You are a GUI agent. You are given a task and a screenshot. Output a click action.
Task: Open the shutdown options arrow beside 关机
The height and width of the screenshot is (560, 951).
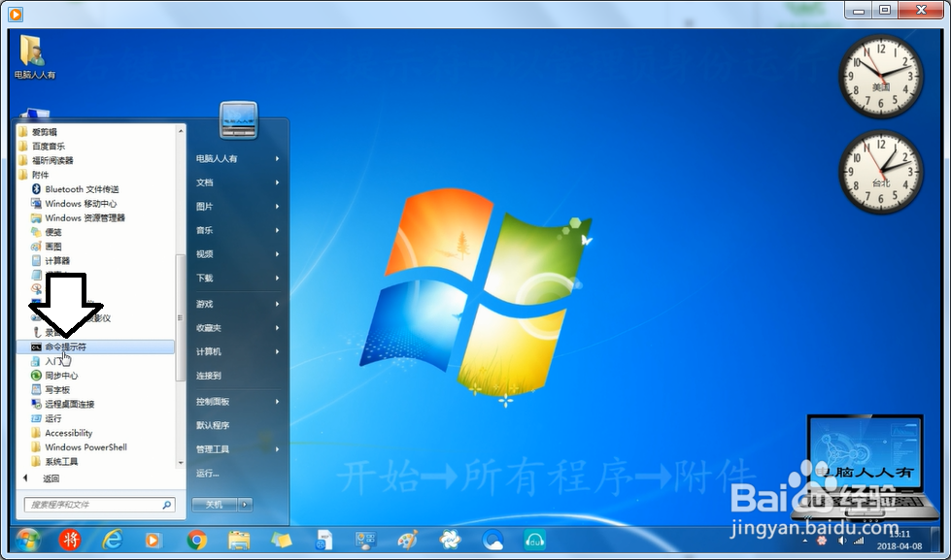coord(245,505)
